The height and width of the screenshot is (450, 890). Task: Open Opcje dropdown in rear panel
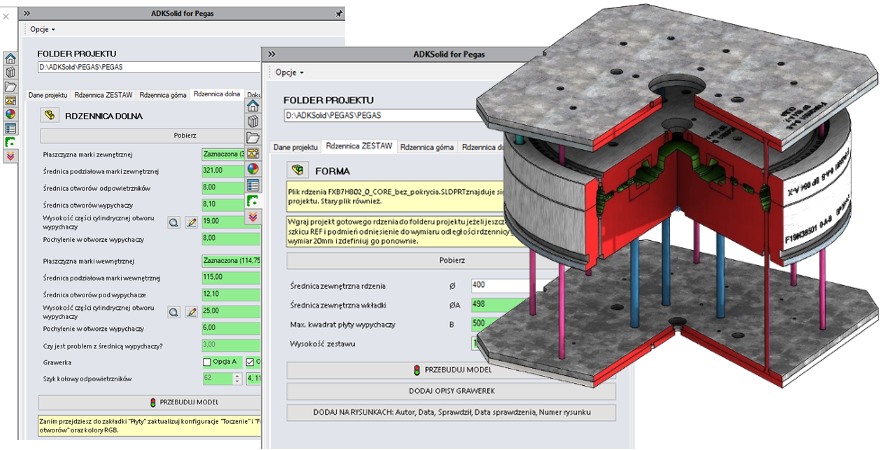(x=43, y=29)
